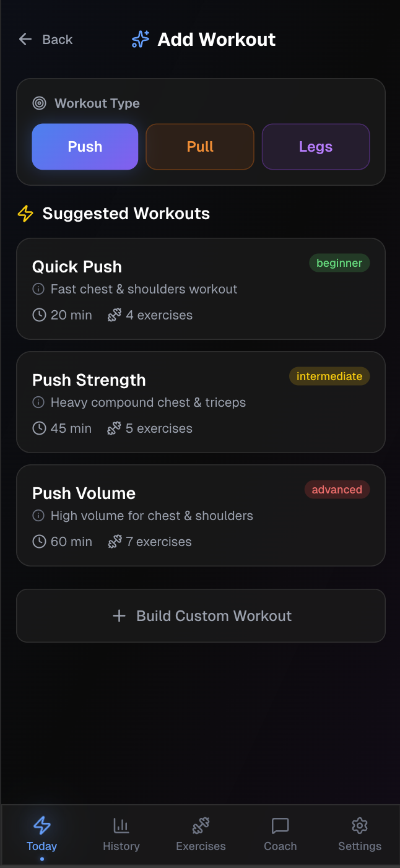This screenshot has width=400, height=868.
Task: Select the Push Strength workout title
Action: [89, 380]
